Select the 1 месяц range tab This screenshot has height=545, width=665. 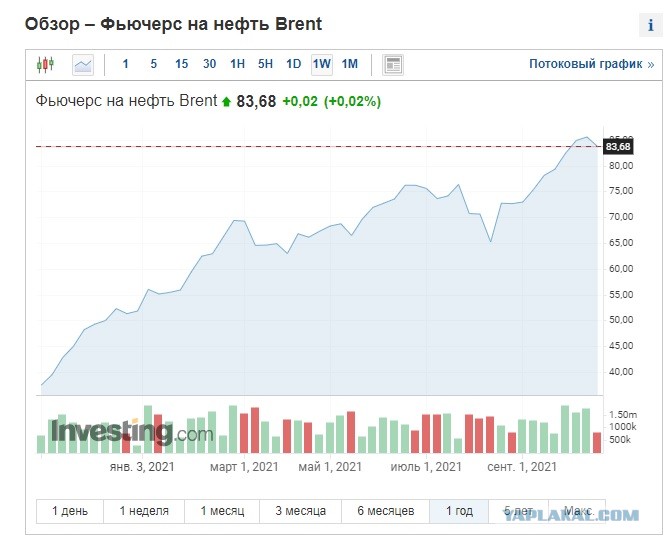click(222, 511)
